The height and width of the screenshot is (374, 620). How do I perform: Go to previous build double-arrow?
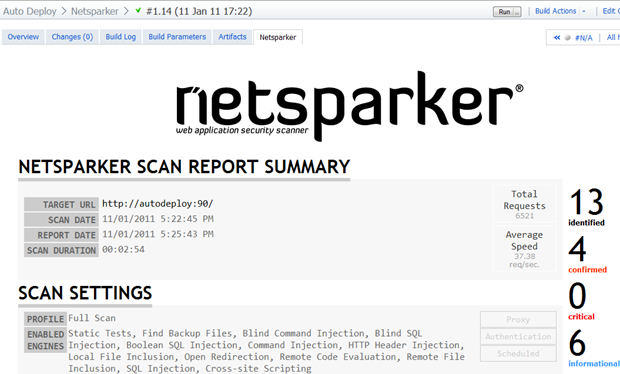[x=557, y=38]
